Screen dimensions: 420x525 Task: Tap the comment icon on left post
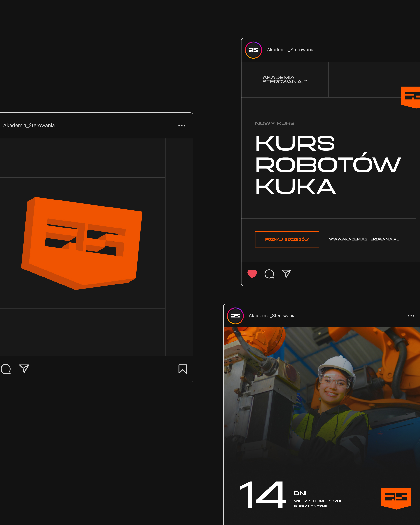click(x=6, y=369)
